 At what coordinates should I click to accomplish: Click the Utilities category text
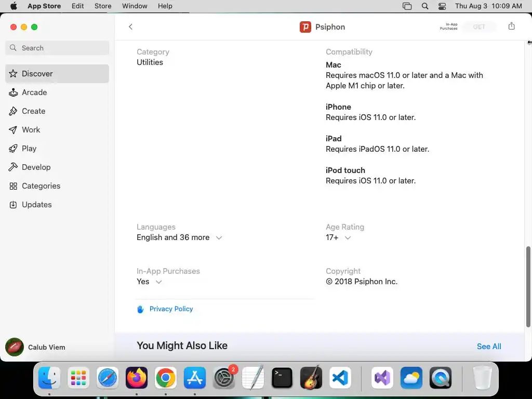pyautogui.click(x=150, y=62)
